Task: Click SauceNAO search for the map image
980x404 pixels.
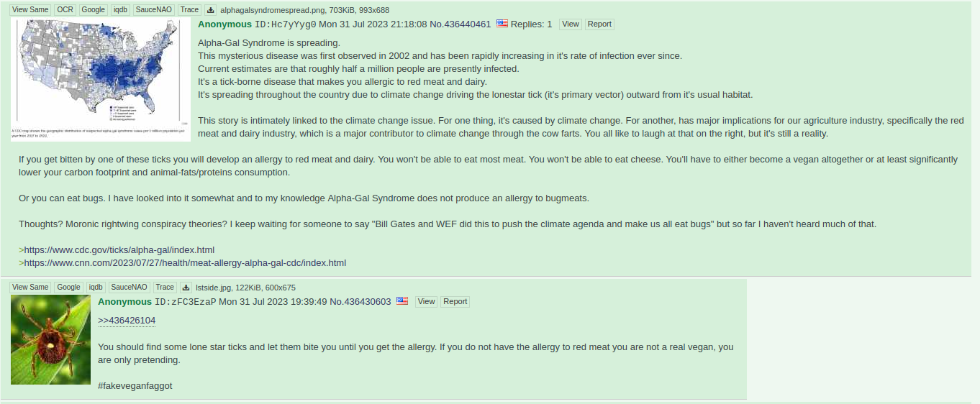Action: (x=153, y=10)
